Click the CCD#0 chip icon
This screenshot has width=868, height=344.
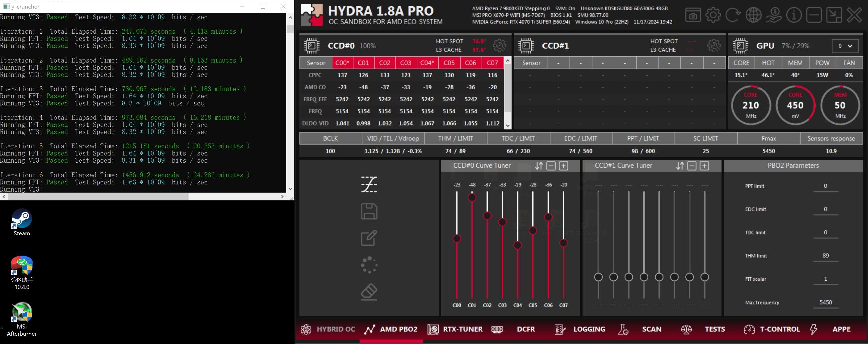312,45
